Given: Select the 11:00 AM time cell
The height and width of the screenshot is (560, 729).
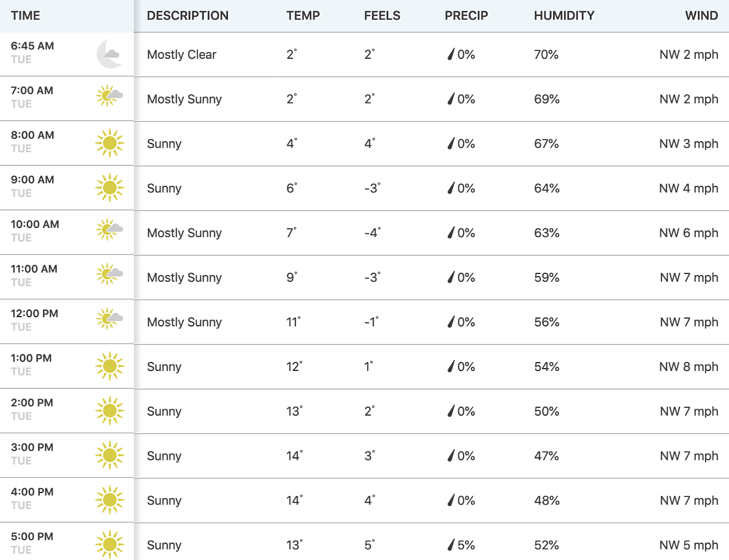Looking at the screenshot, I should click(x=67, y=277).
